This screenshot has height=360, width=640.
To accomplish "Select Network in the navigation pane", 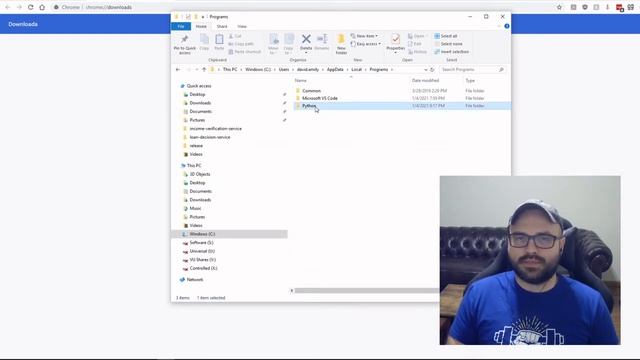I will (x=195, y=280).
